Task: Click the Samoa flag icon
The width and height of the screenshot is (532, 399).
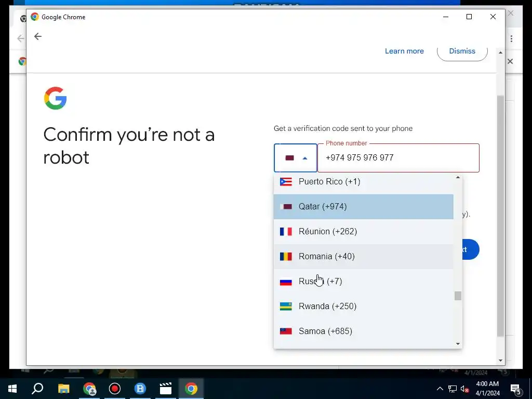Action: [286, 331]
